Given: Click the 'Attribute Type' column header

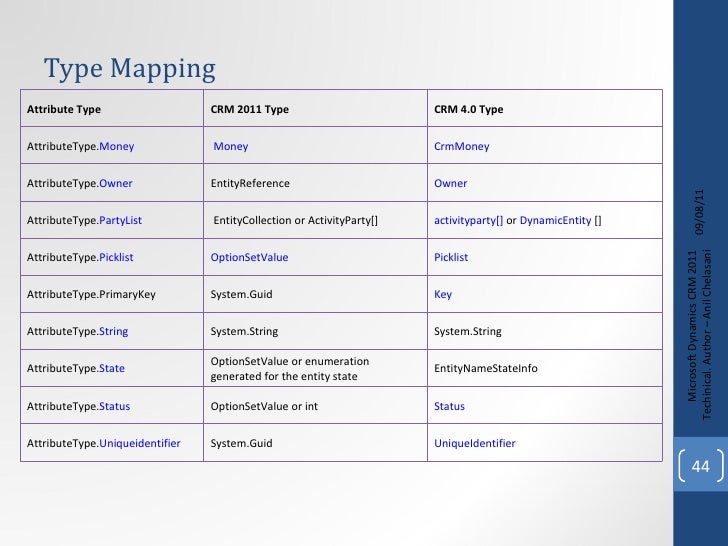Looking at the screenshot, I should pos(64,110).
